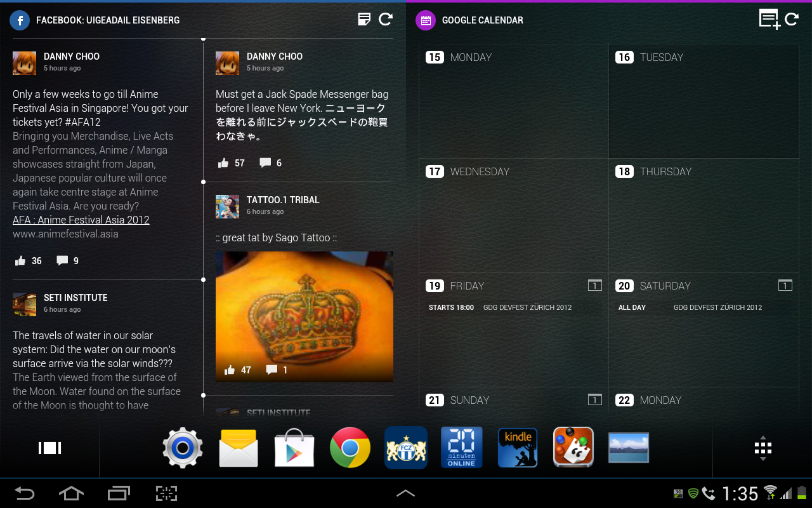Viewport: 812px width, 508px height.
Task: Launch the Kindle app
Action: coord(518,448)
